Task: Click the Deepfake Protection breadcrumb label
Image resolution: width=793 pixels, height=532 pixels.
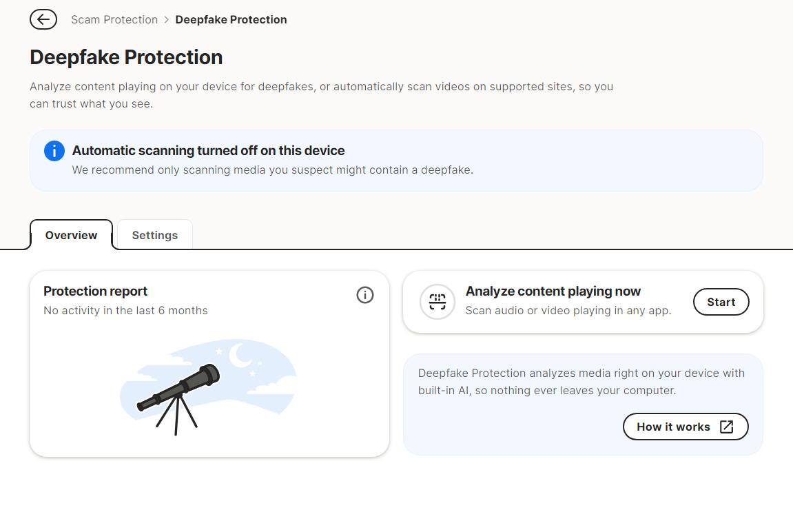Action: pyautogui.click(x=231, y=19)
